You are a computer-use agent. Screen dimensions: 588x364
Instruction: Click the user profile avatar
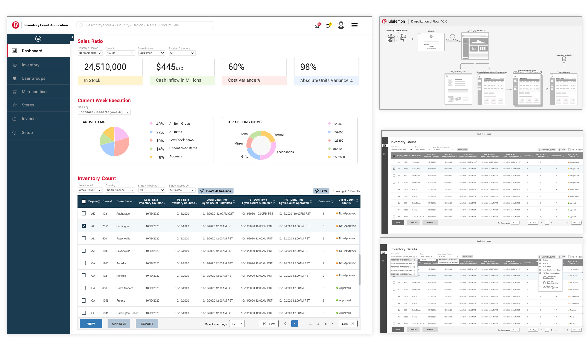pyautogui.click(x=341, y=25)
